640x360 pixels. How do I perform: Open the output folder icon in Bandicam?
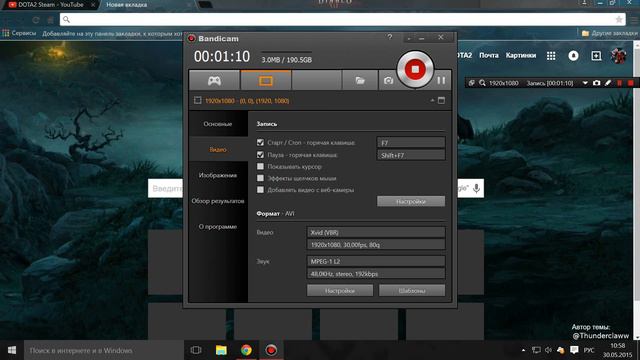click(360, 80)
